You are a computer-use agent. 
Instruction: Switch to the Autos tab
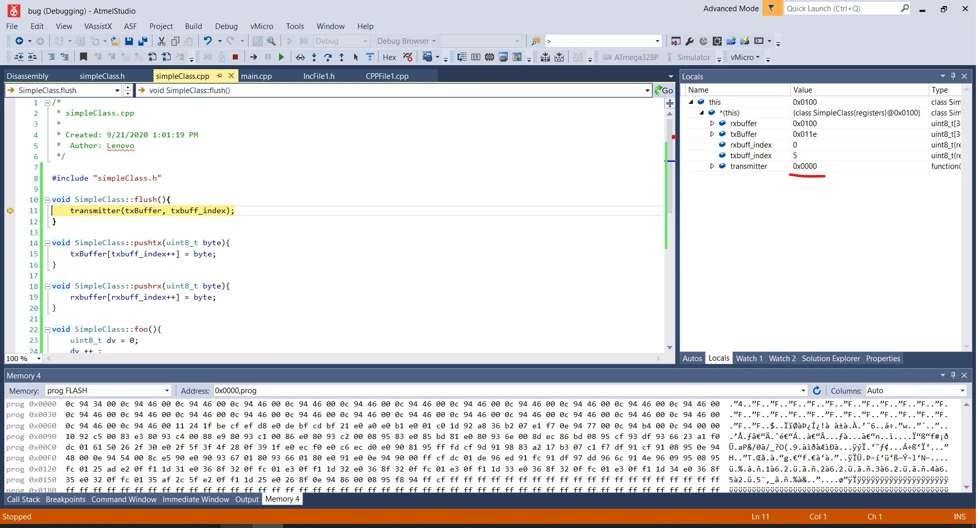692,358
